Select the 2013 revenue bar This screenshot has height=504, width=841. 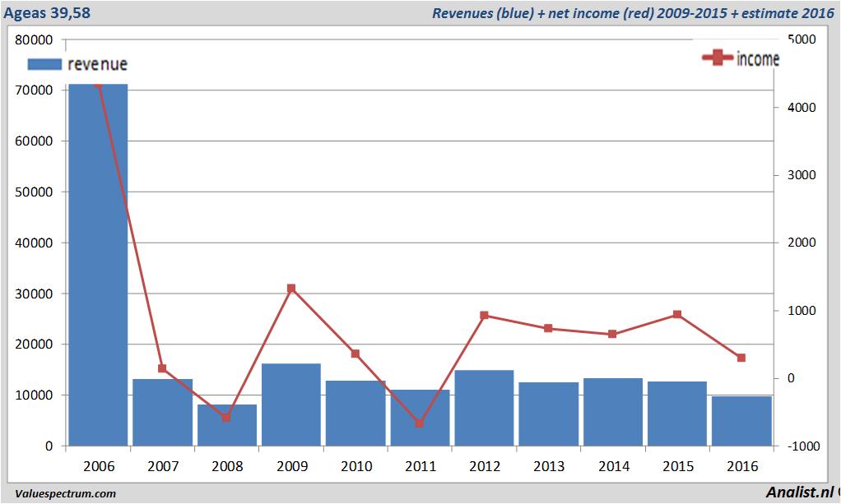tap(549, 414)
